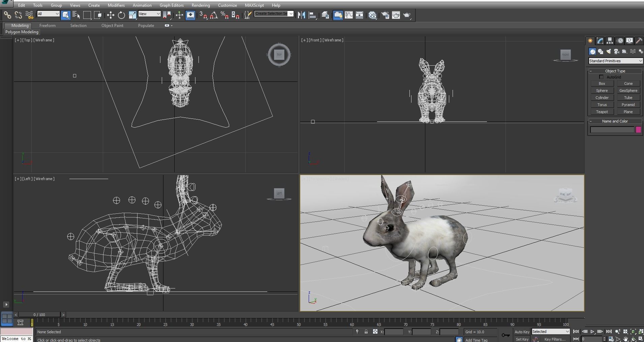
Task: Open the reference coordinate View dropdown
Action: click(x=149, y=14)
